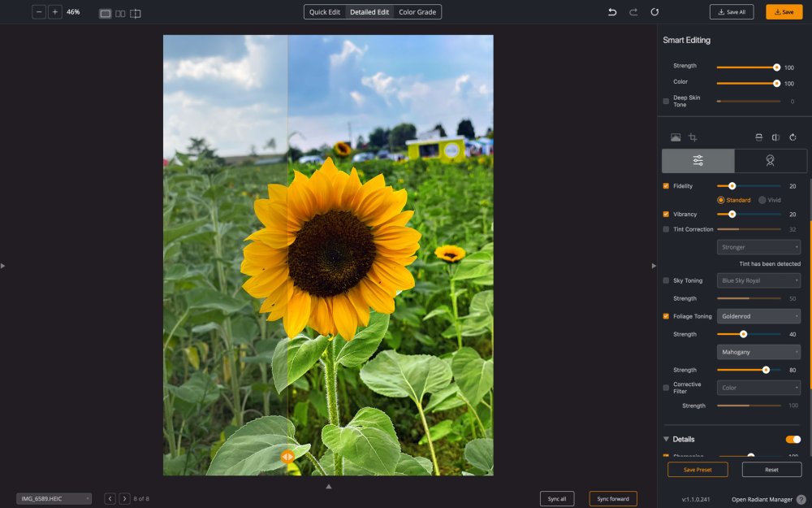Open the Mahogany dropdown

758,352
